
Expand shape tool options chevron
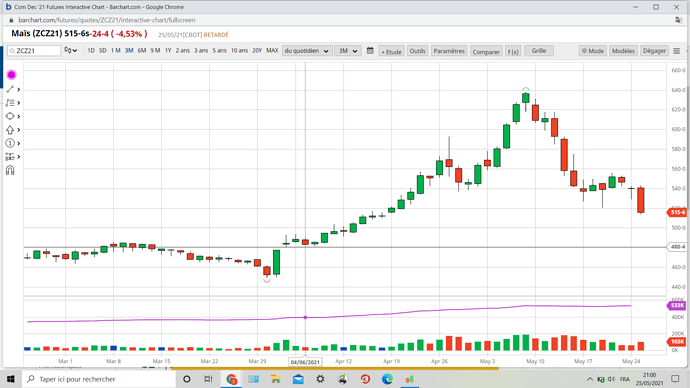[x=18, y=116]
